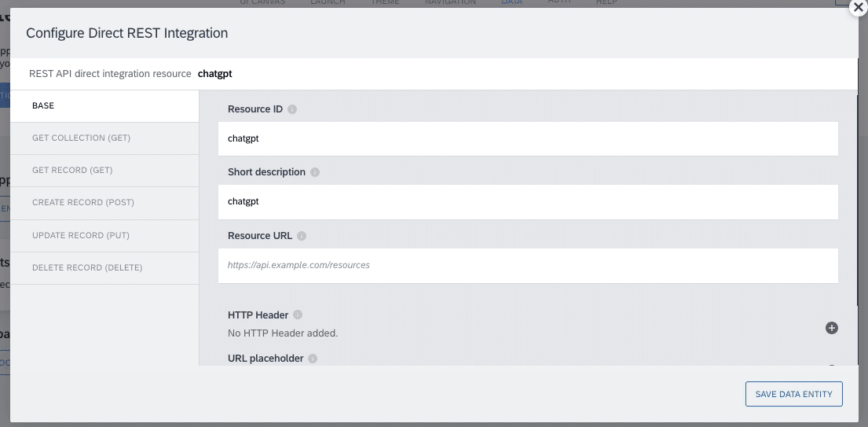Open the GET RECORD (GET) tab
This screenshot has width=868, height=427.
click(104, 170)
